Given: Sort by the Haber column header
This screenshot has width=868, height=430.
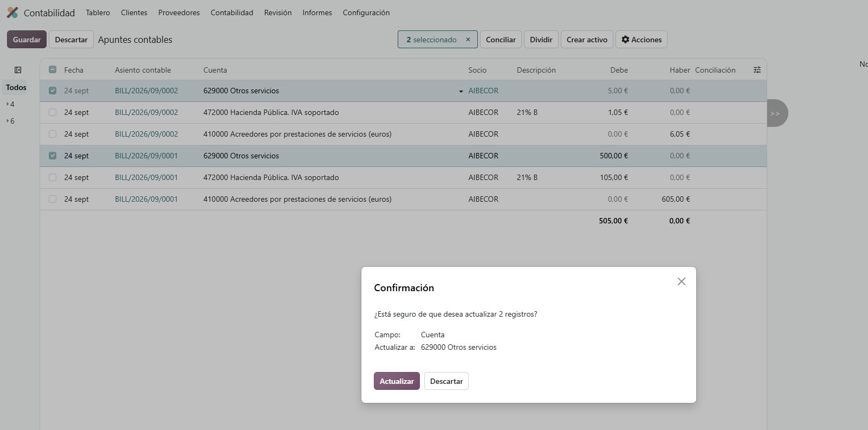Looking at the screenshot, I should pos(679,70).
